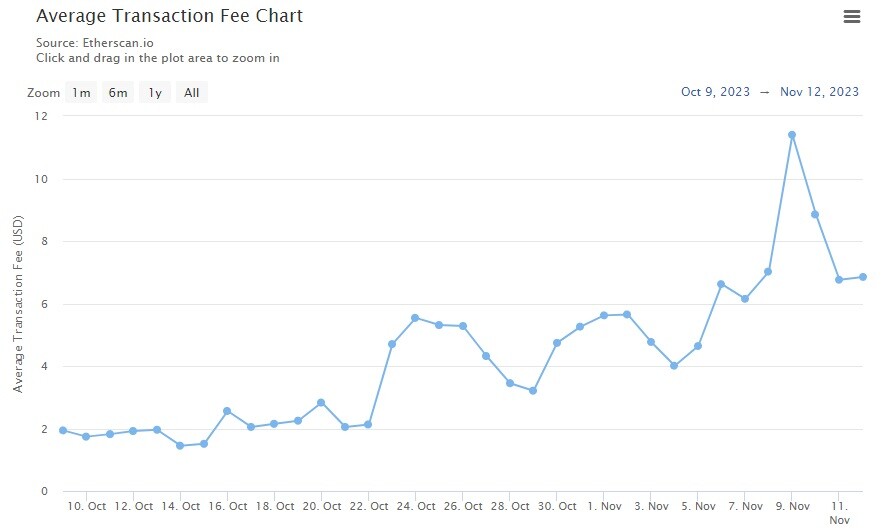This screenshot has width=883, height=530.
Task: Click the 24 Oct data point
Action: 415,318
